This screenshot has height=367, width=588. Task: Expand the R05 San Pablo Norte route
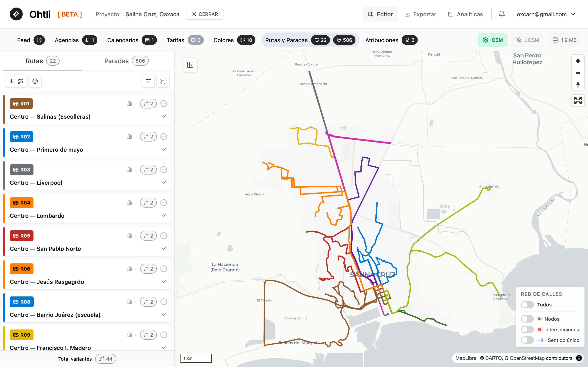coord(164,249)
